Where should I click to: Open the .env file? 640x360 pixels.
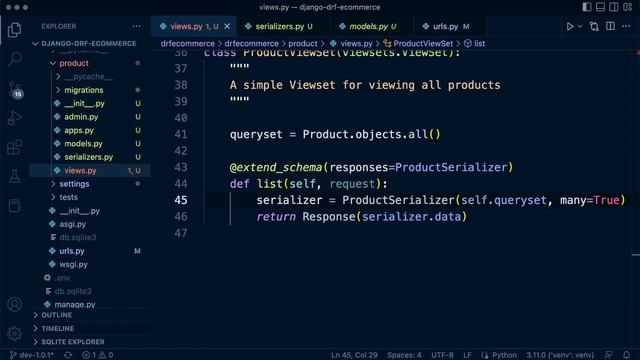[62, 278]
